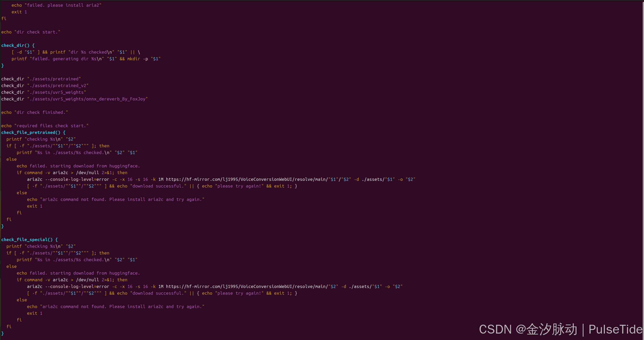Click "please try again!" string in check_file_special
The image size is (644, 340).
point(239,293)
